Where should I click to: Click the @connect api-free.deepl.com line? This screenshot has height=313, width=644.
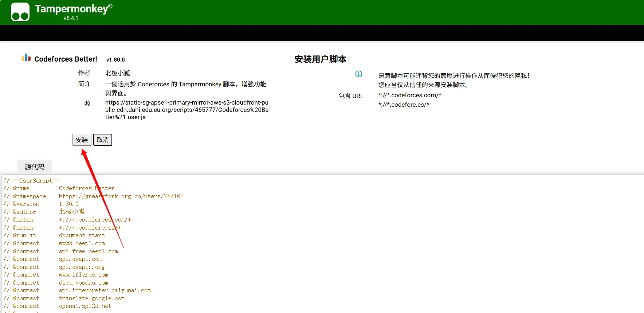[x=61, y=251]
